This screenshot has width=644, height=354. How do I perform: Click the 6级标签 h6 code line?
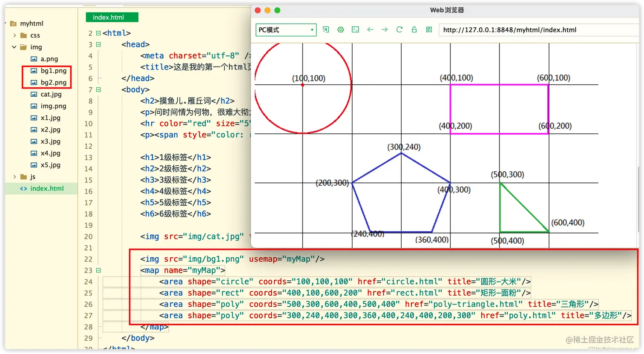click(175, 214)
